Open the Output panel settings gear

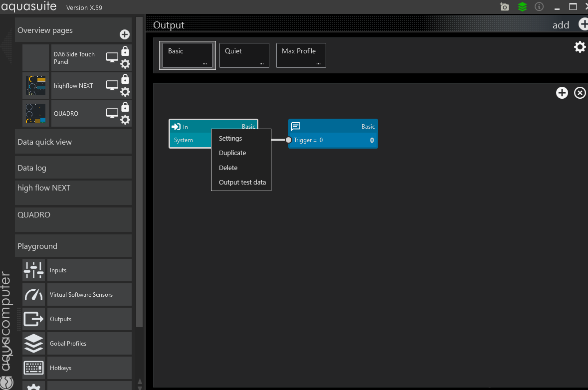click(580, 47)
